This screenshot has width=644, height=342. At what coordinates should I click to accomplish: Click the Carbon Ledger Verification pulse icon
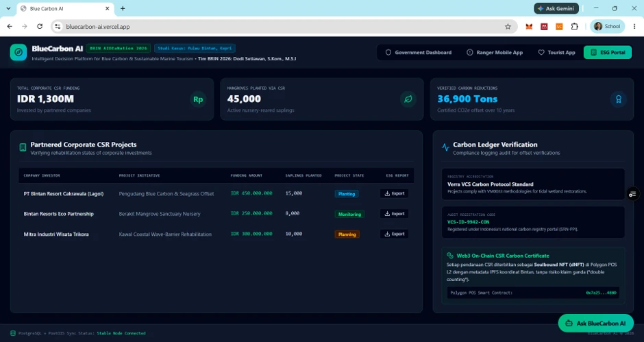445,147
